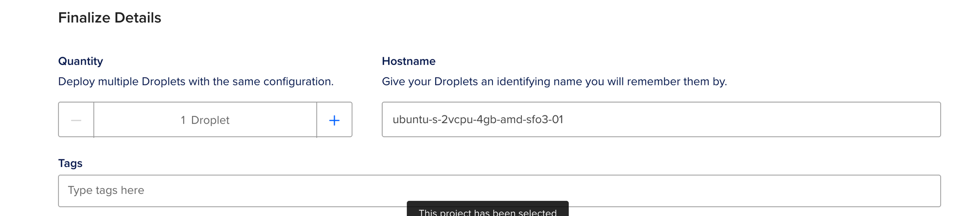Click the "Type tags here" placeholder text
The width and height of the screenshot is (980, 216).
(x=106, y=190)
